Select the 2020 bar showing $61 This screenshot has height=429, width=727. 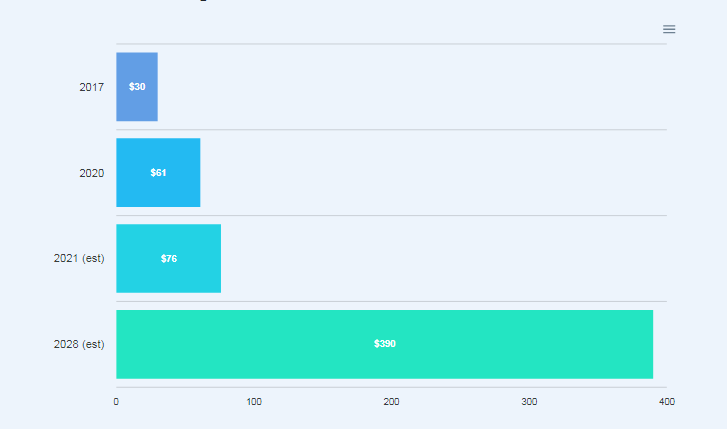pos(158,173)
